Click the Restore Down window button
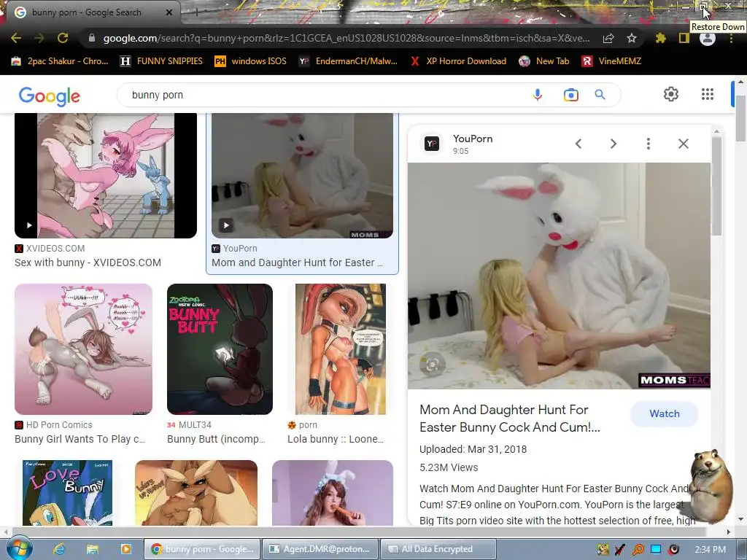This screenshot has height=560, width=747. pyautogui.click(x=704, y=7)
